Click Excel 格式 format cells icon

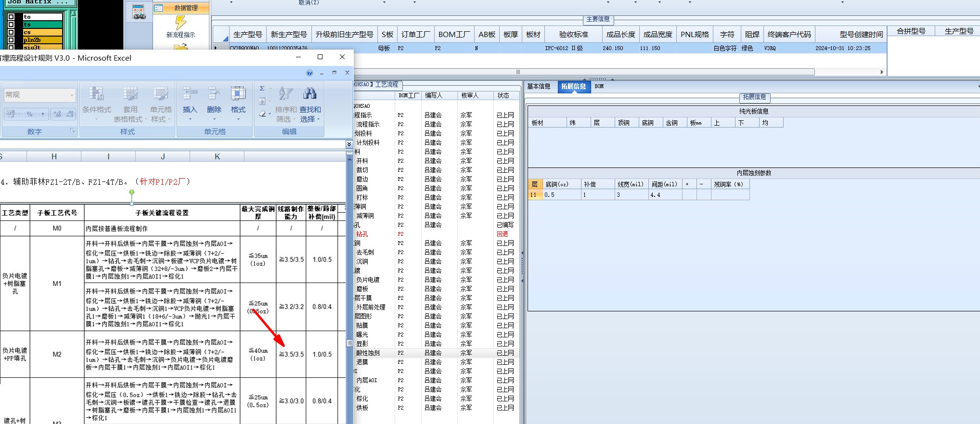click(238, 94)
